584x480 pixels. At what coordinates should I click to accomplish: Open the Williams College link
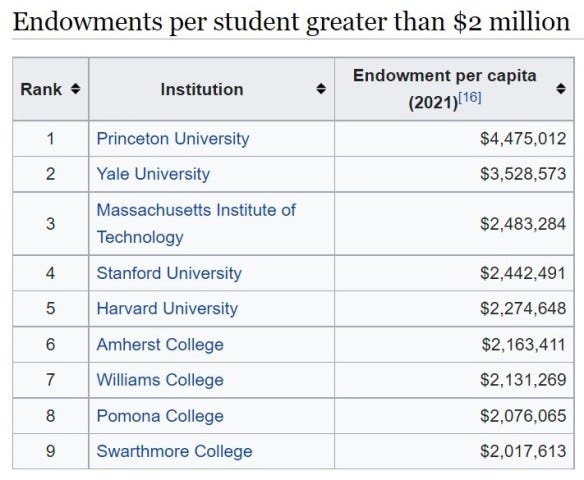coord(160,380)
